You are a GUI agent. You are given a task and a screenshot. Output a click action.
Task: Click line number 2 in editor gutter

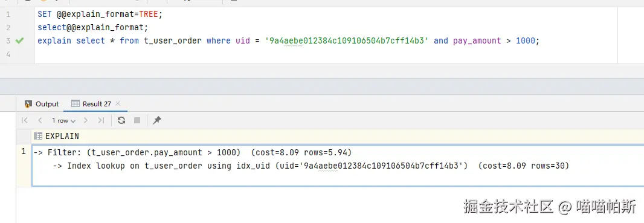coord(8,28)
